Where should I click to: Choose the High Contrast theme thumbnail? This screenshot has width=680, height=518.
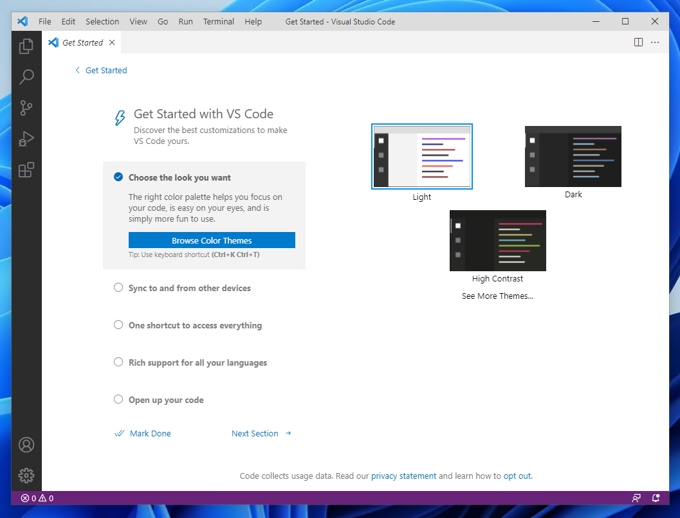click(497, 240)
